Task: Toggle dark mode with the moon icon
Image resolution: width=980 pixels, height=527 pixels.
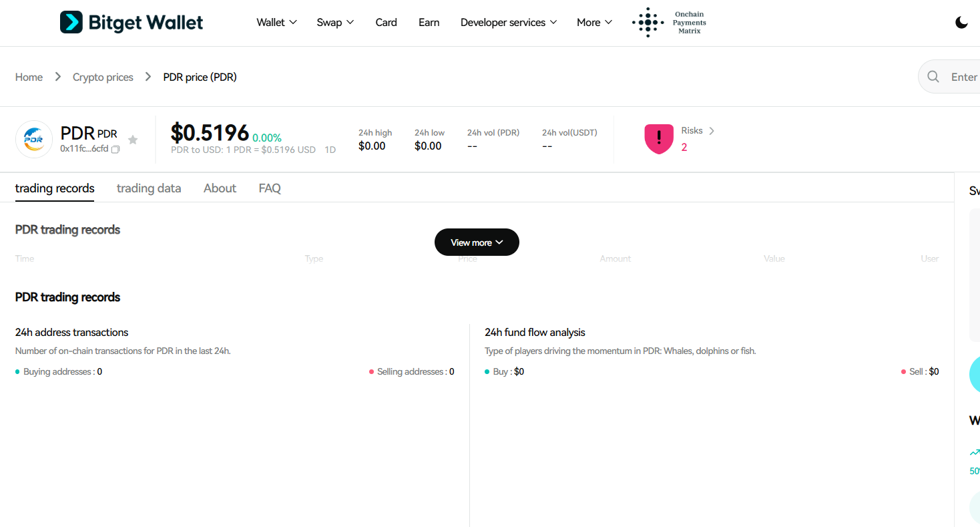Action: (961, 22)
